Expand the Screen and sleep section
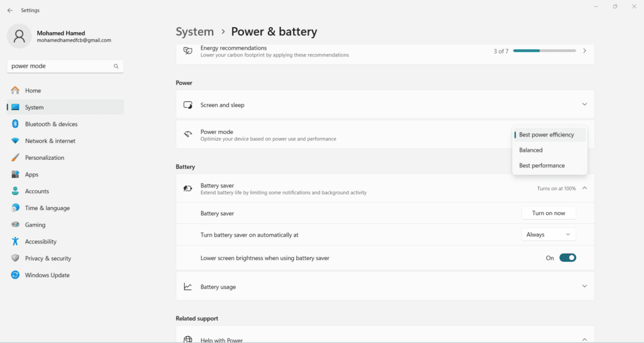 (x=584, y=104)
